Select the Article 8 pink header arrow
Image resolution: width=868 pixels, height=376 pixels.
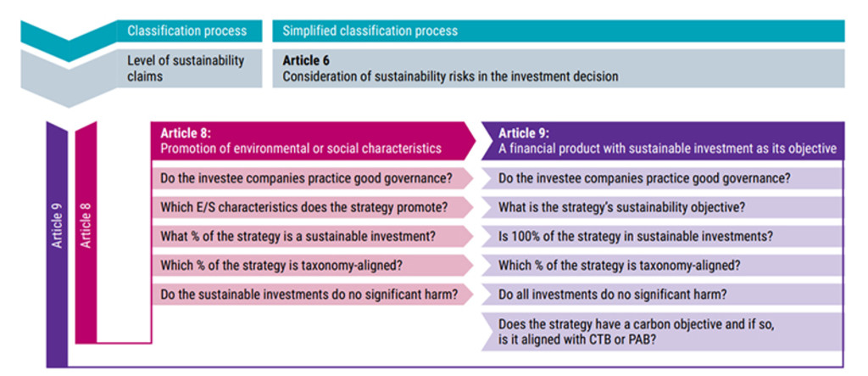click(x=313, y=141)
